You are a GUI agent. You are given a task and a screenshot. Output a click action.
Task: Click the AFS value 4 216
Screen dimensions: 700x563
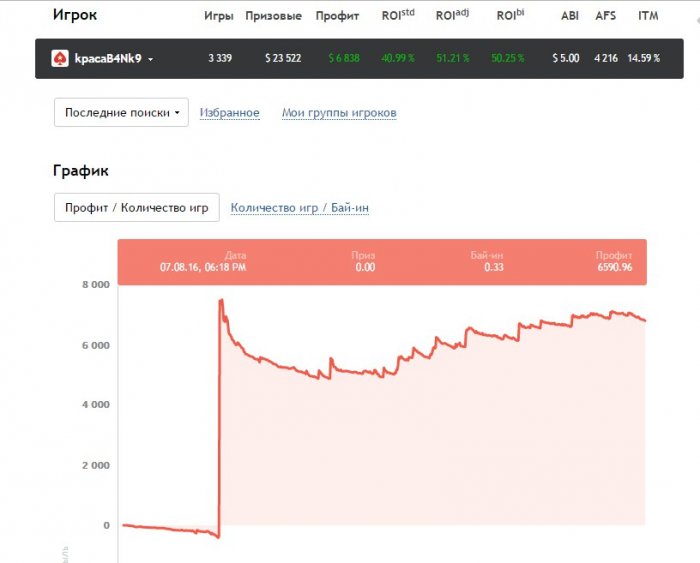606,58
